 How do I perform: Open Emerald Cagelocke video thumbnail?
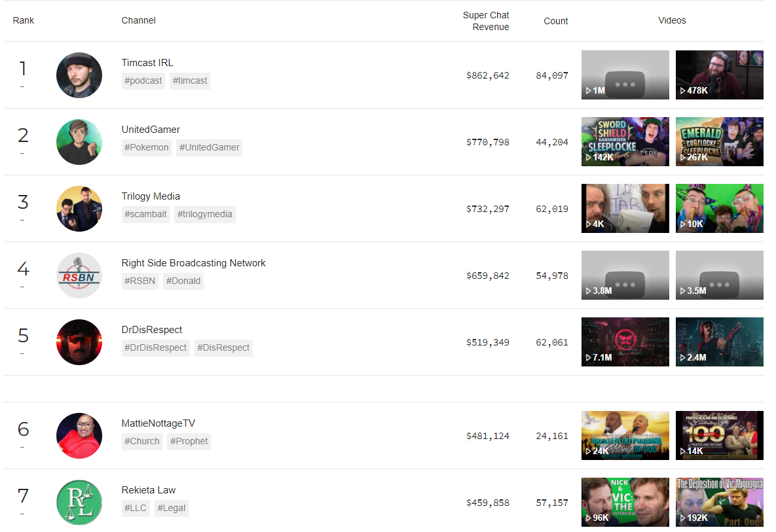(x=720, y=141)
